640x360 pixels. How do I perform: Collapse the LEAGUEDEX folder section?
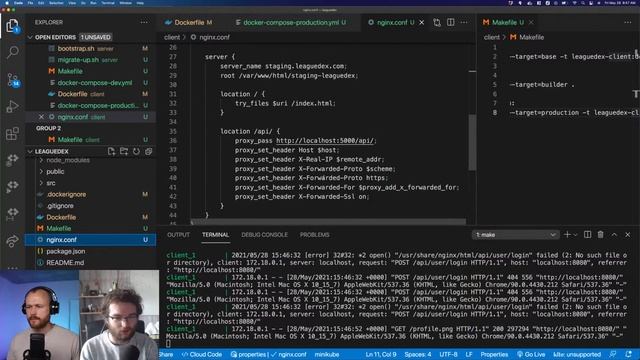[30, 151]
